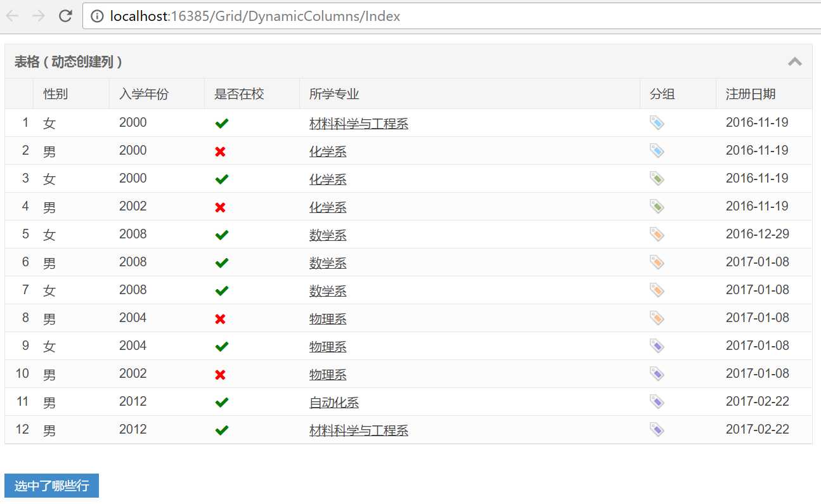This screenshot has width=821, height=504.
Task: Select the date 2016-12-29 in row 5
Action: [x=758, y=234]
